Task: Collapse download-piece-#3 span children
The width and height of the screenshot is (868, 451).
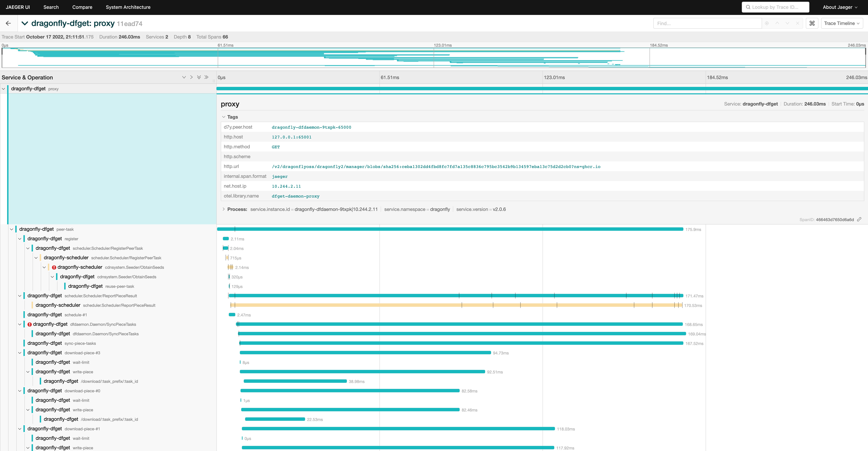Action: click(x=20, y=353)
